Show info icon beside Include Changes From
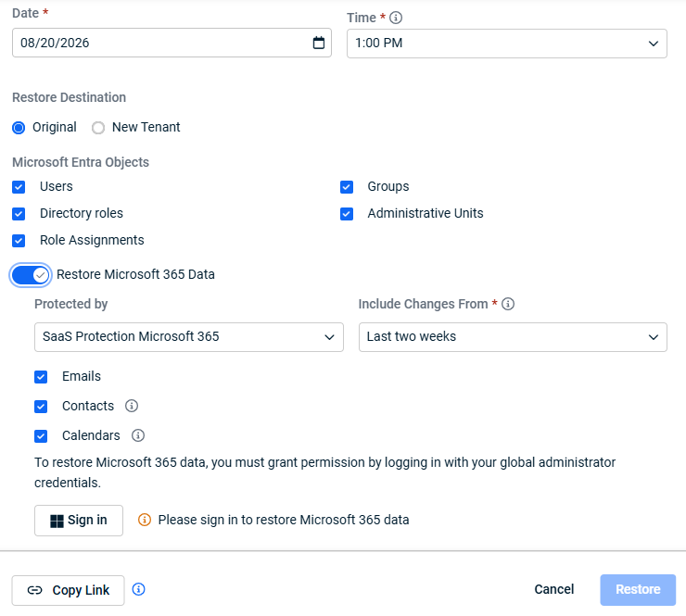 pos(508,304)
